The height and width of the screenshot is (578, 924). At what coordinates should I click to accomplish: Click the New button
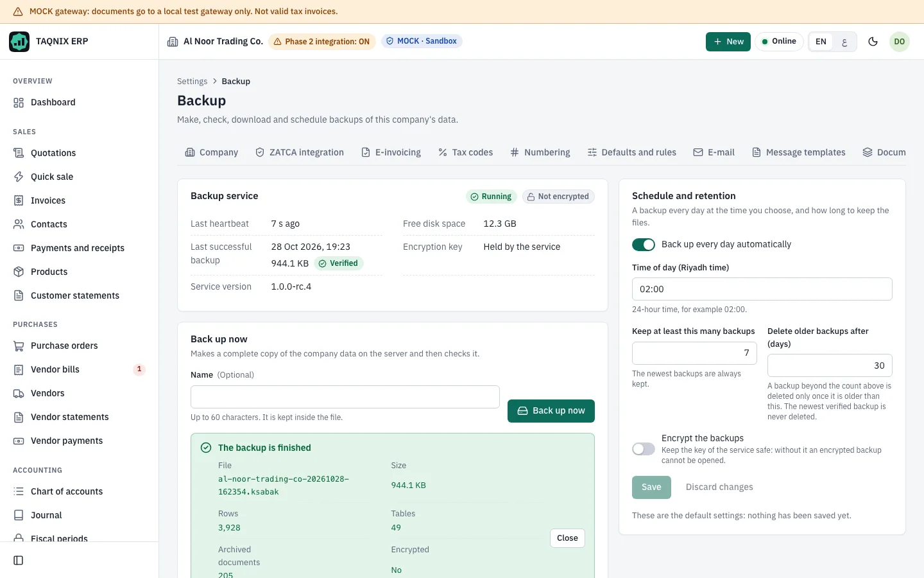pos(728,42)
